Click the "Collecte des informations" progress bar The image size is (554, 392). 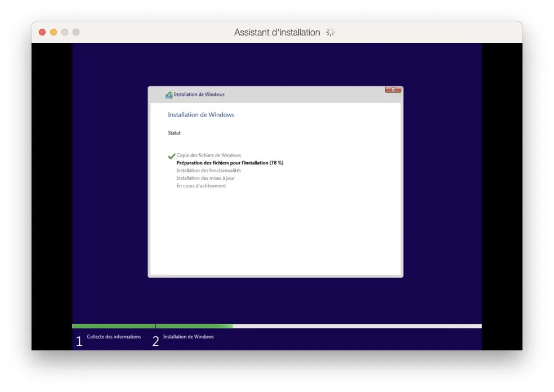coord(113,326)
